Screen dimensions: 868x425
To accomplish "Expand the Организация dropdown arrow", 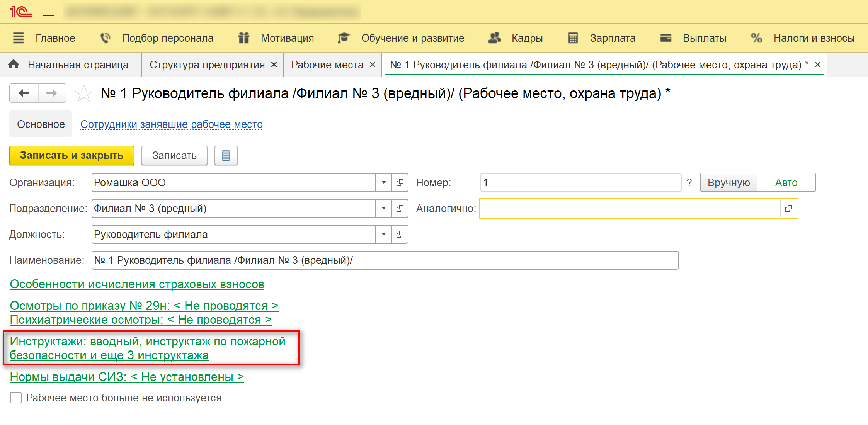I will tap(383, 182).
